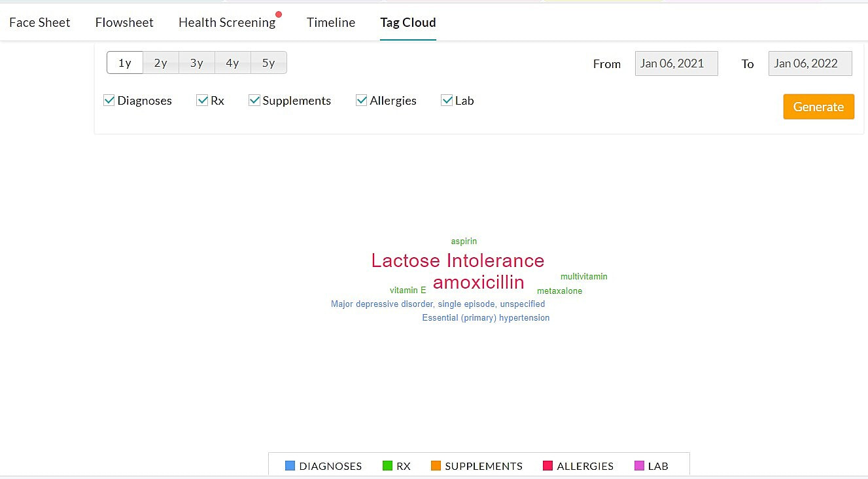
Task: Select the 2y time range
Action: [160, 62]
